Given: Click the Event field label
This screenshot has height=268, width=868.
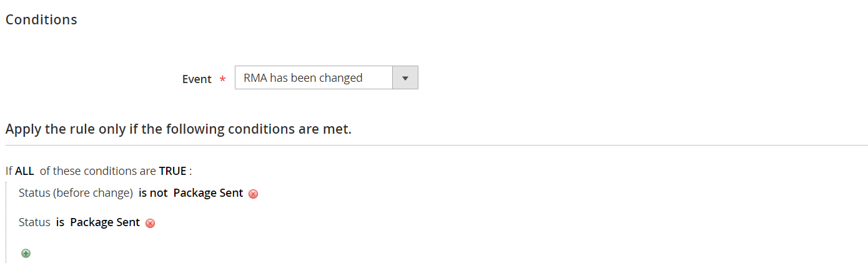Looking at the screenshot, I should point(197,79).
